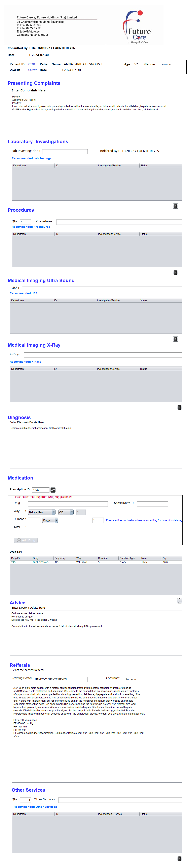Click the Special Notes field

pyautogui.click(x=152, y=504)
